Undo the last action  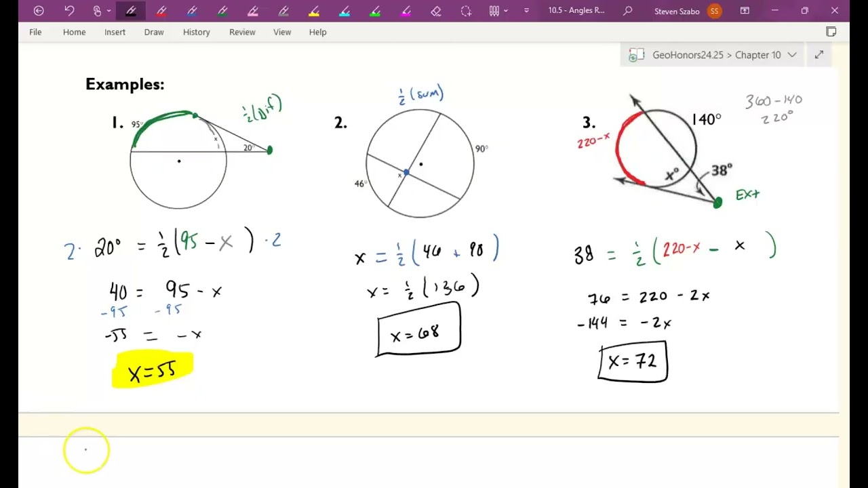coord(69,11)
